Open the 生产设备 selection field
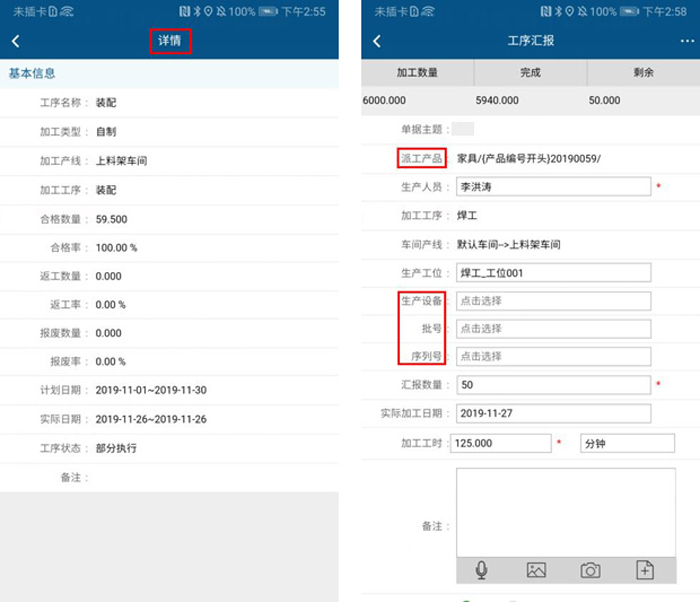The height and width of the screenshot is (602, 700). (x=553, y=301)
